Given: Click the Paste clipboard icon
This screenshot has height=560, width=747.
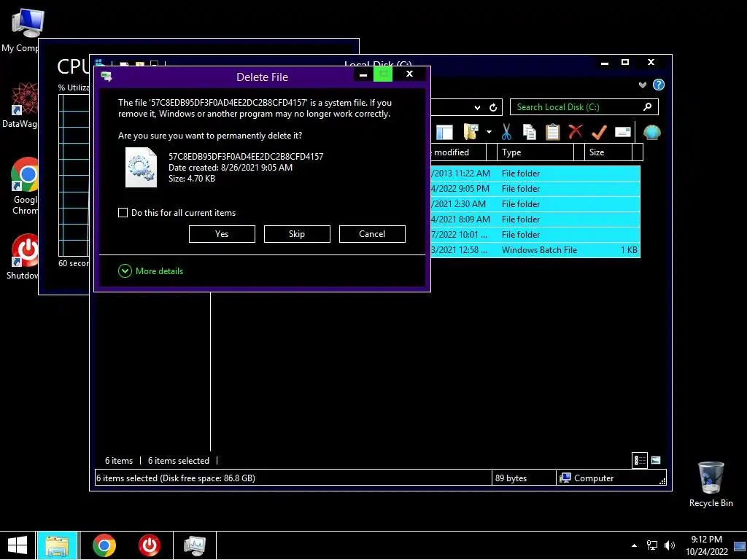Looking at the screenshot, I should point(553,132).
